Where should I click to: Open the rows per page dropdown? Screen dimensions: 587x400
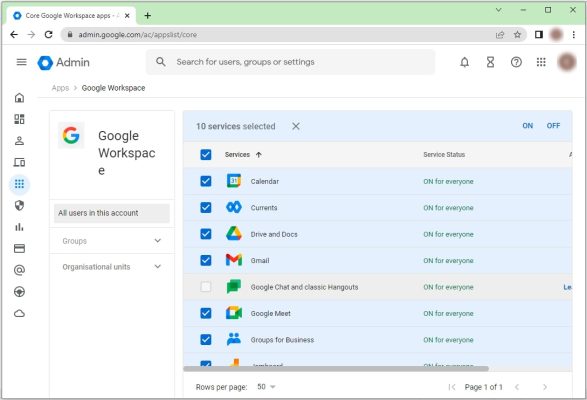point(266,387)
